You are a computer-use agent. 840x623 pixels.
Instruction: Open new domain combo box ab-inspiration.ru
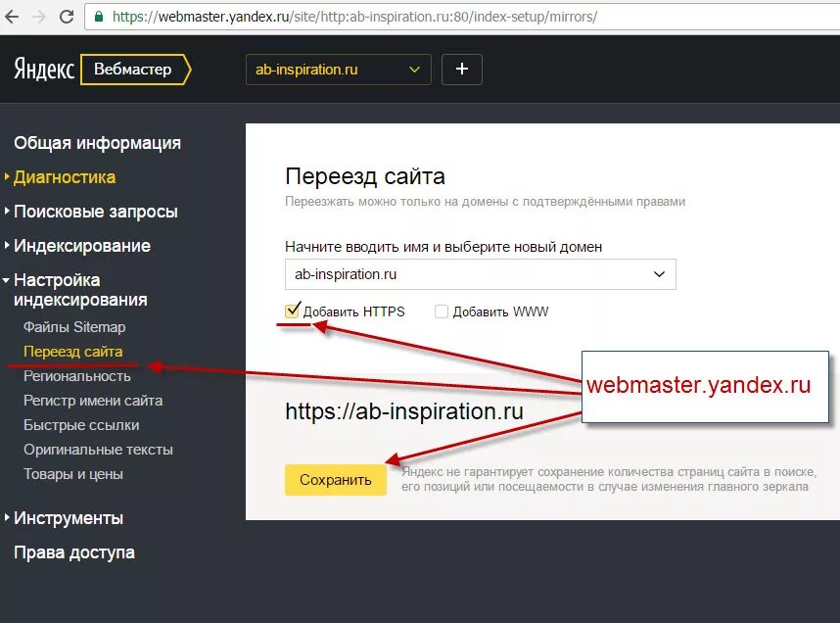click(x=481, y=274)
